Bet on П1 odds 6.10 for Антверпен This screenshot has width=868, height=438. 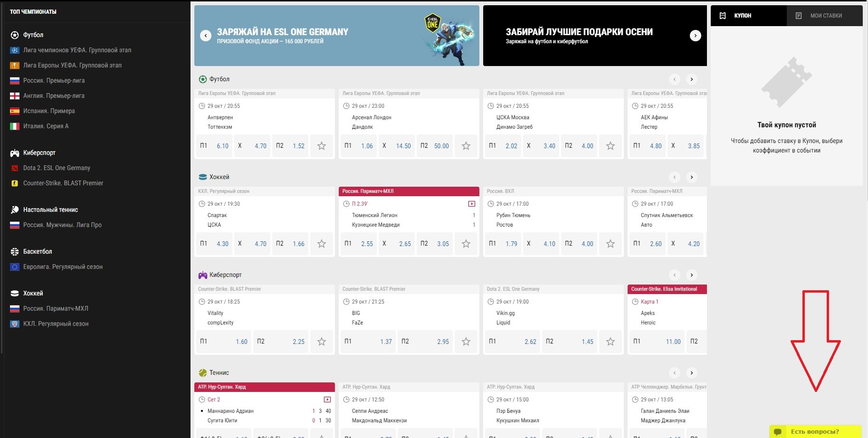coord(214,146)
